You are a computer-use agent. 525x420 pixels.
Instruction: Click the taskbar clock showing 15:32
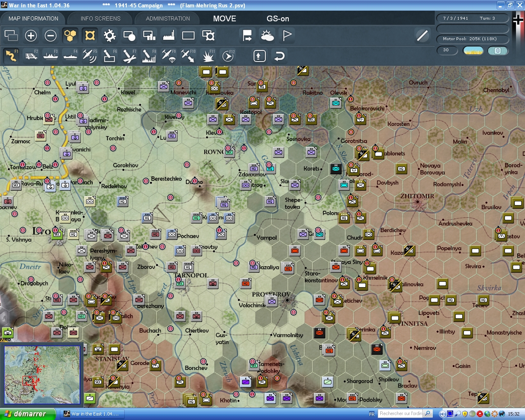[514, 414]
